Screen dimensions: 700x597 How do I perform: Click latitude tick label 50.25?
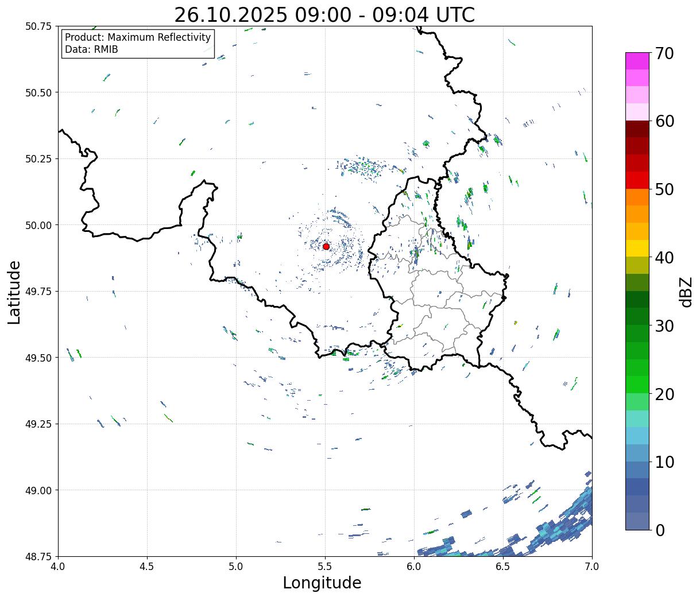pyautogui.click(x=38, y=159)
